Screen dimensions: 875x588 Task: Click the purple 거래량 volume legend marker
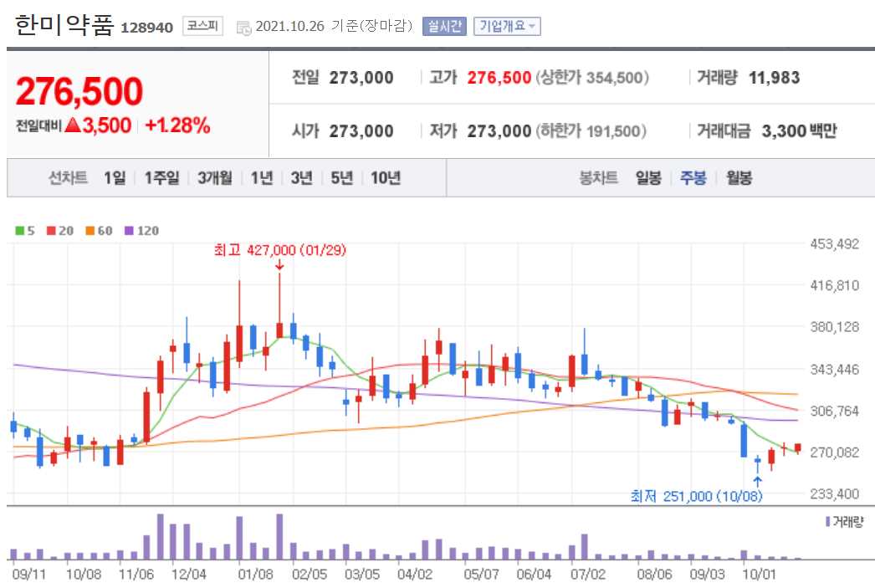827,522
